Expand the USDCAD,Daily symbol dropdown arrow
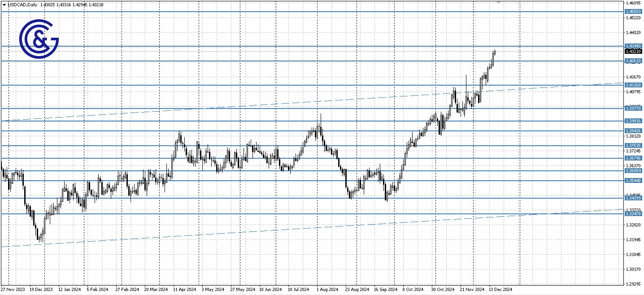The image size is (644, 295). point(4,4)
